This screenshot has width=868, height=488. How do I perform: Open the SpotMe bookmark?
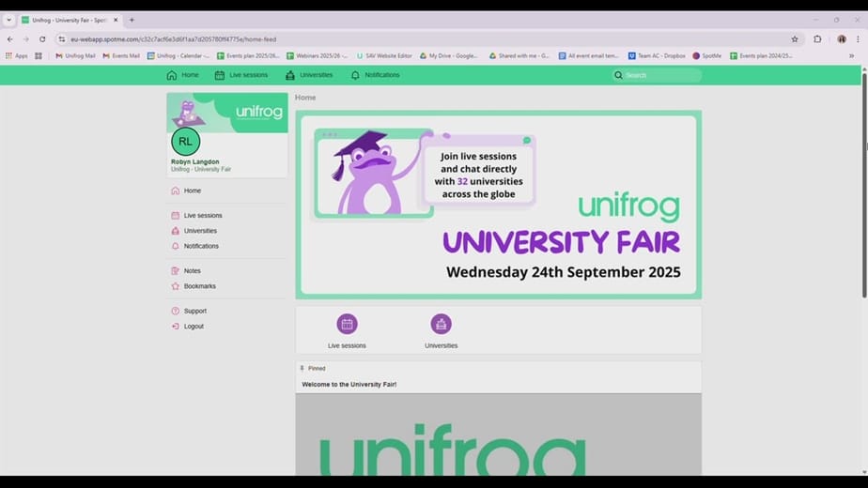(707, 56)
